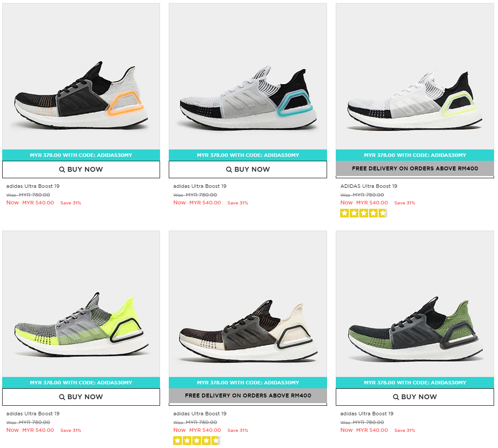Click the free delivery banner under the yellow-outline shoe
Image resolution: width=498 pixels, height=448 pixels.
415,169
